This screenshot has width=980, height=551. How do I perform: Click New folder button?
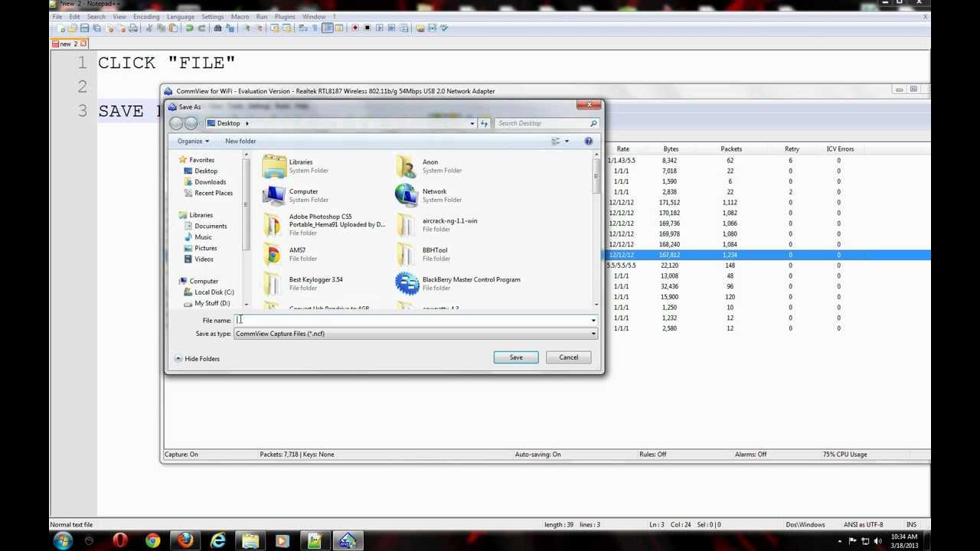[240, 141]
